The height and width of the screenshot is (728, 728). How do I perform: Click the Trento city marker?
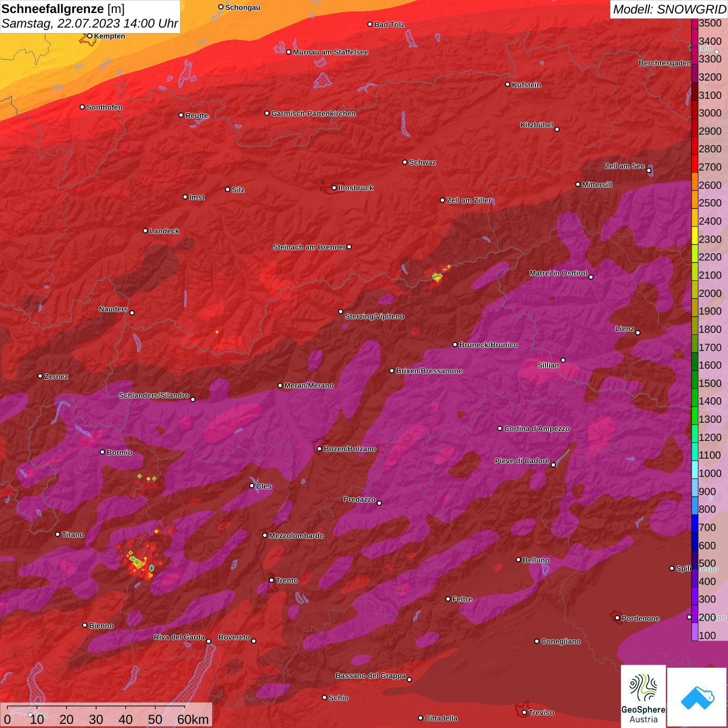tap(271, 580)
